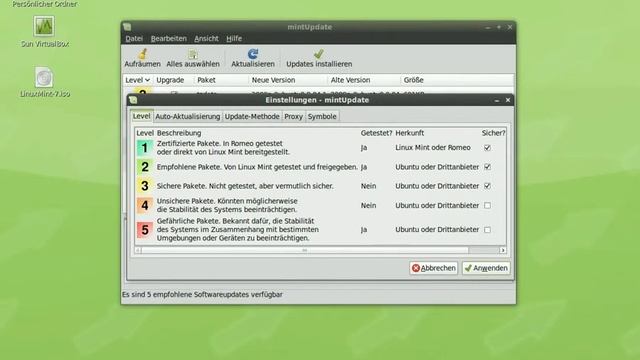This screenshot has width=640, height=360.
Task: Select the 'Zertifizierte Pakete' description text
Action: 223,148
